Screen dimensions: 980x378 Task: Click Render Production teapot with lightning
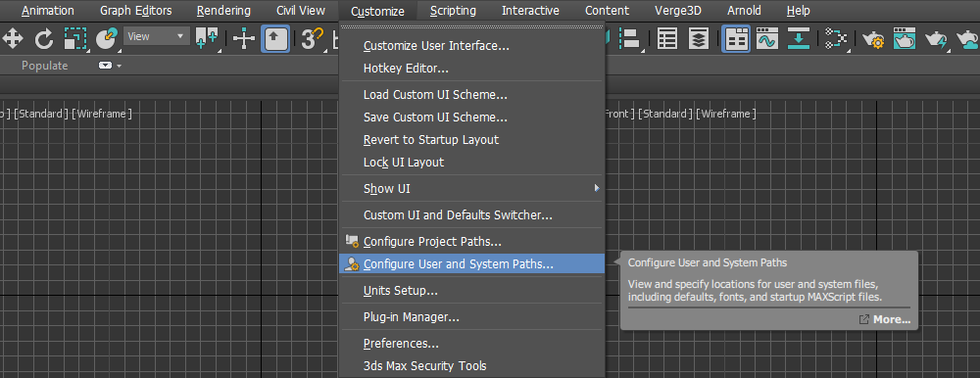click(936, 39)
